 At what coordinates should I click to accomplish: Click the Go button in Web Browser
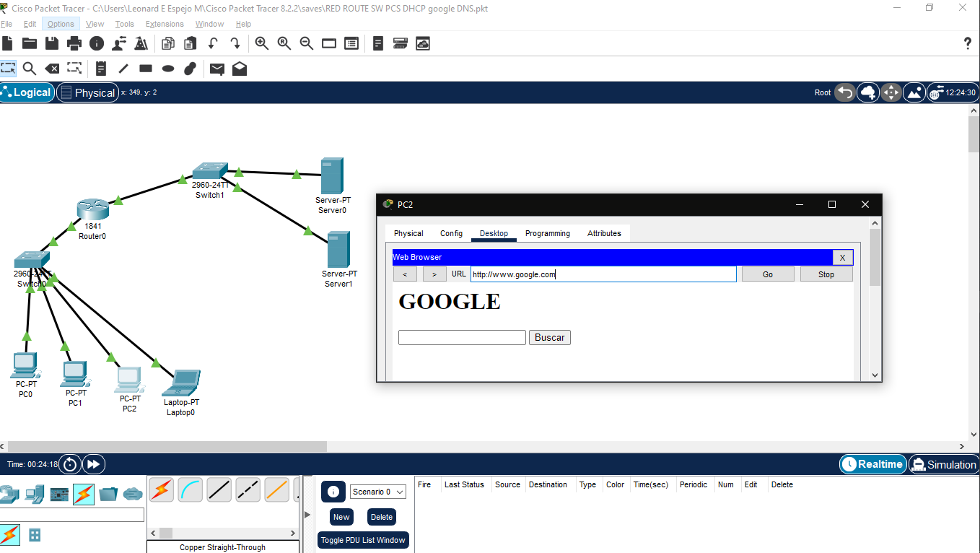point(768,274)
